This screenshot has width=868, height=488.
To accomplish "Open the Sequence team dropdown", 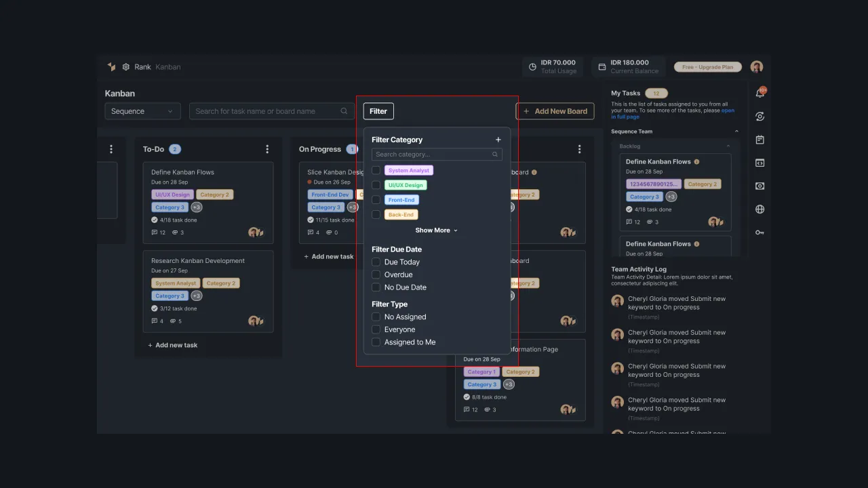I will point(142,111).
